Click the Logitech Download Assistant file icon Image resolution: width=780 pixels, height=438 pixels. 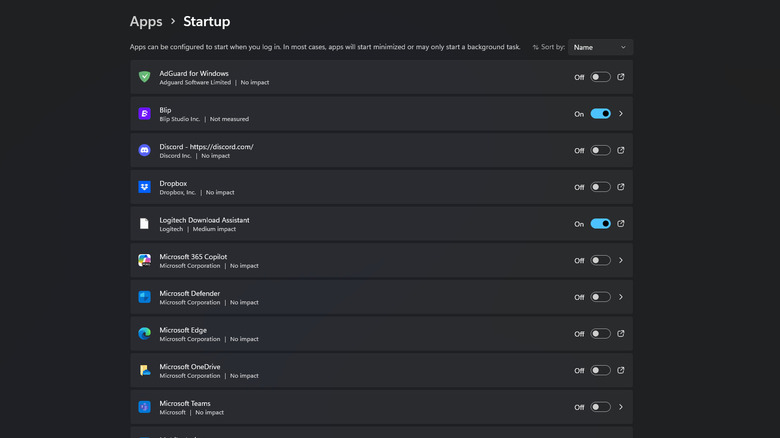(x=145, y=224)
